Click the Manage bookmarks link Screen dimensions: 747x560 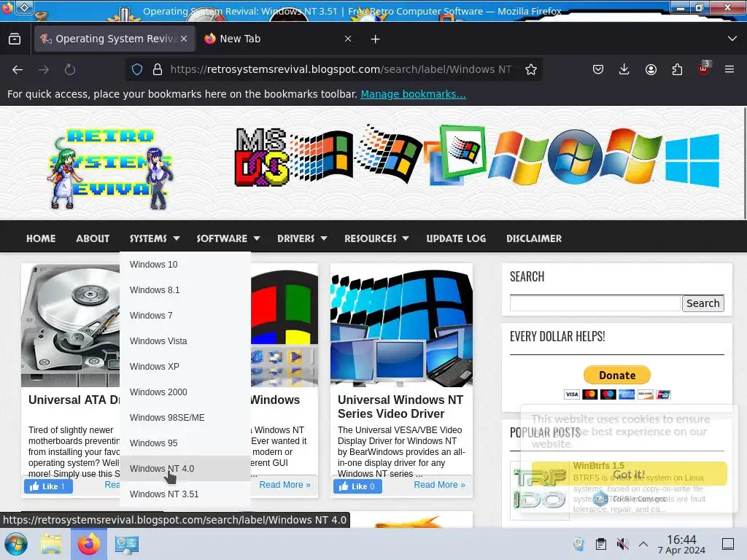pos(413,94)
